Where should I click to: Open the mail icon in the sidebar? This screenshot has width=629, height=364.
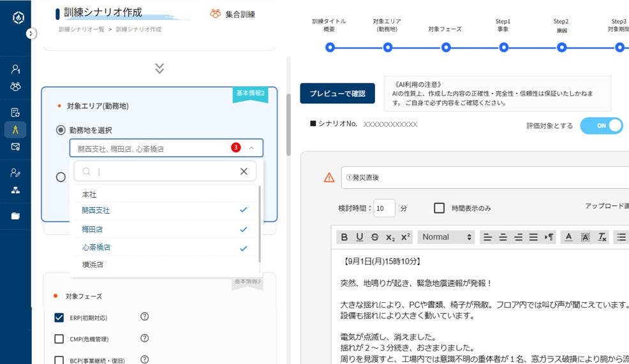[15, 147]
